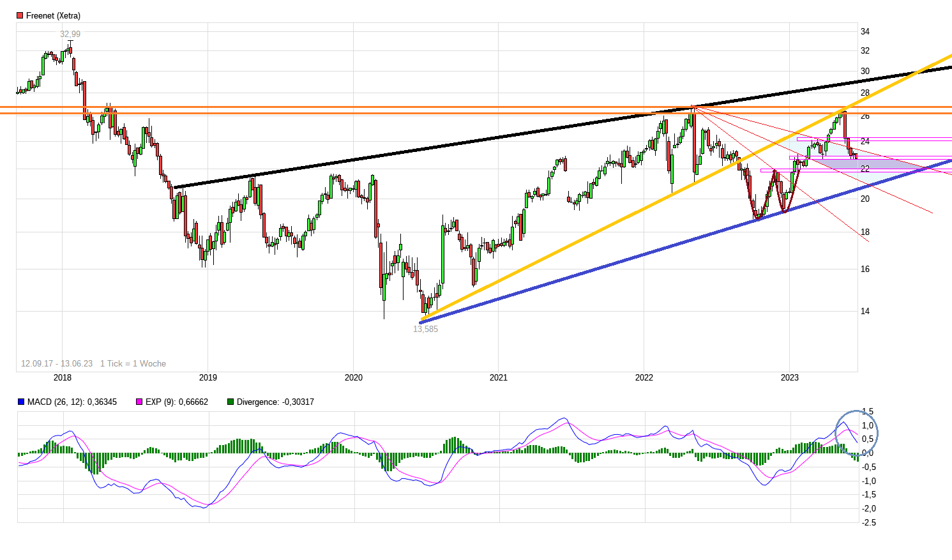
Task: Click the blue MACD legend square
Action: (21, 401)
